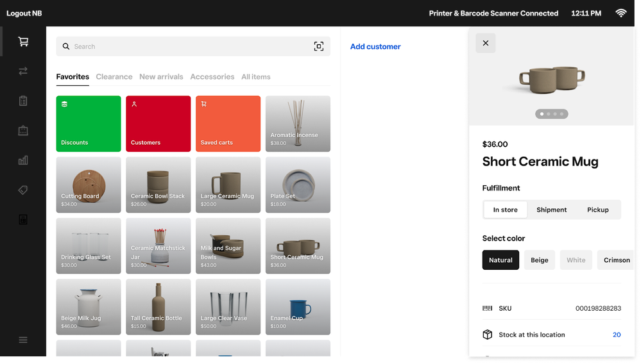This screenshot has height=364, width=641.
Task: Open the hamburger menu at bottom left
Action: 23,340
